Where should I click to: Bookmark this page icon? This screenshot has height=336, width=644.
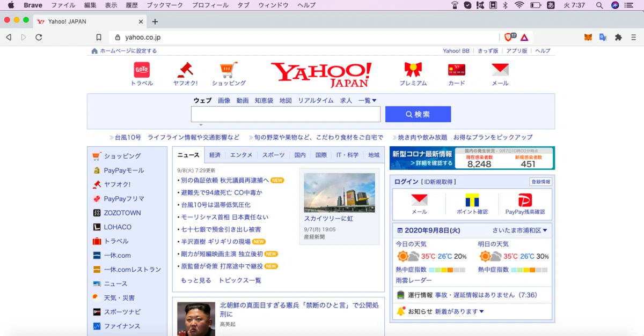[x=99, y=38]
